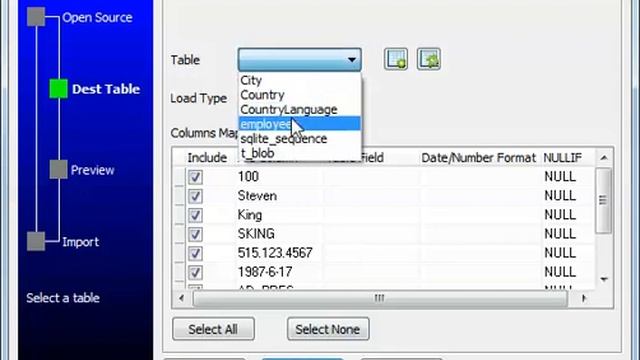Click the 515.123.4567 cell
Viewport: 640px width, 360px height.
(279, 253)
